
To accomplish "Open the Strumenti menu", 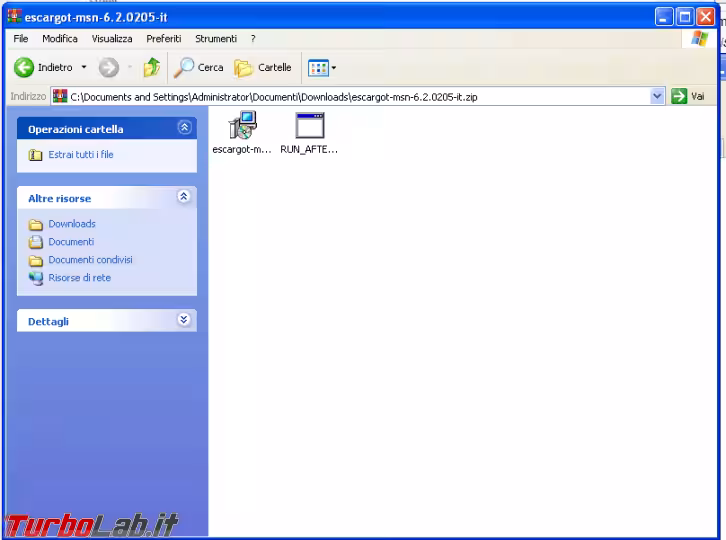I will (x=216, y=39).
